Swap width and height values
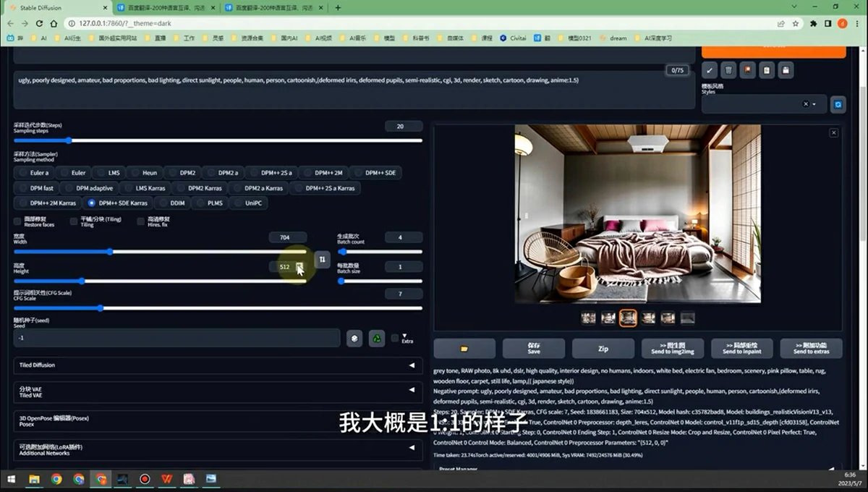This screenshot has height=492, width=868. (x=323, y=259)
